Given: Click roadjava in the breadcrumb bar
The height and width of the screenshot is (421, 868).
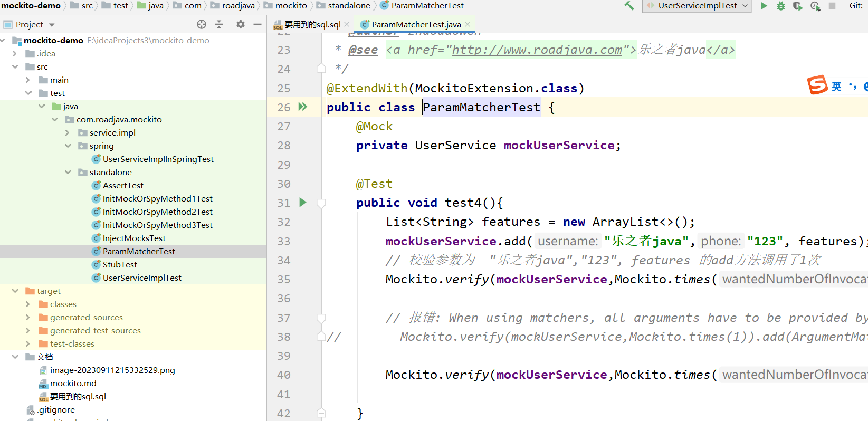Looking at the screenshot, I should click(238, 5).
